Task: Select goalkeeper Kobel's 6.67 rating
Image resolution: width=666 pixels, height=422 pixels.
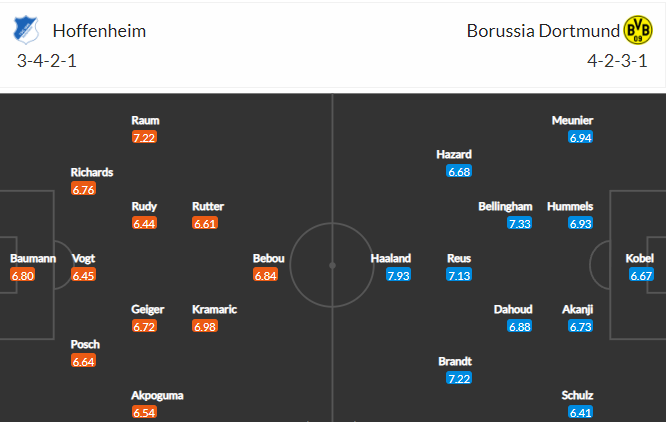Action: pos(641,276)
